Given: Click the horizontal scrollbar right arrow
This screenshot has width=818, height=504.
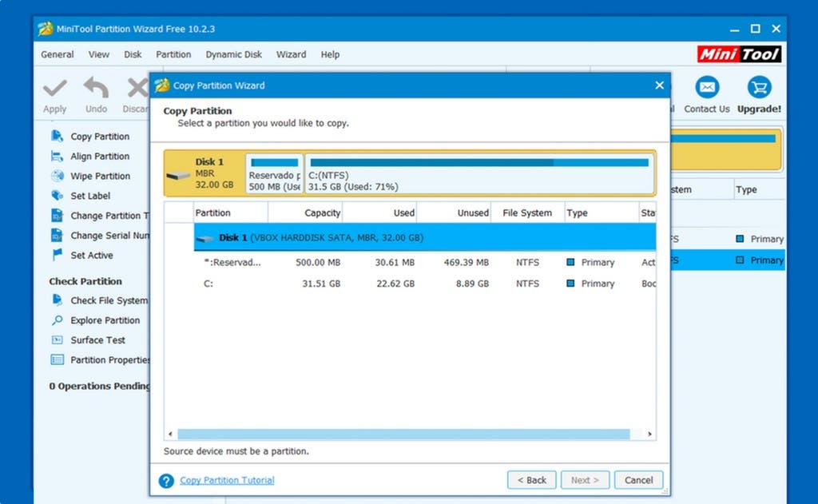Looking at the screenshot, I should (650, 435).
